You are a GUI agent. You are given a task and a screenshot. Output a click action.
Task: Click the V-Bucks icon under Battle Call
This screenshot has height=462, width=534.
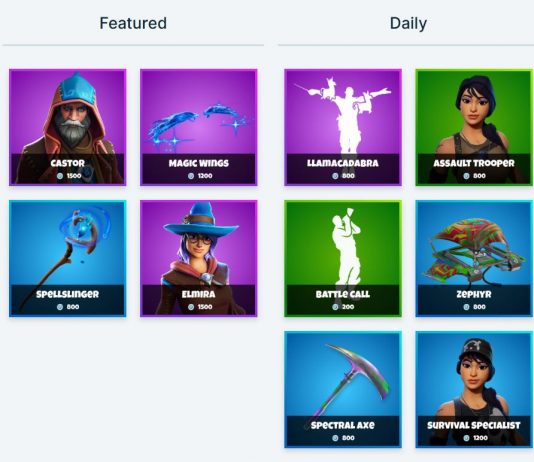335,307
